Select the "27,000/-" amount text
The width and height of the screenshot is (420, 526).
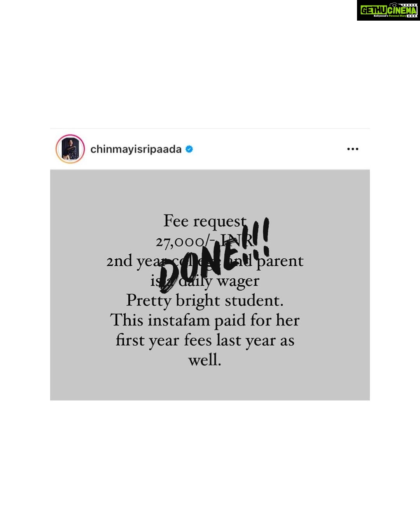point(185,241)
